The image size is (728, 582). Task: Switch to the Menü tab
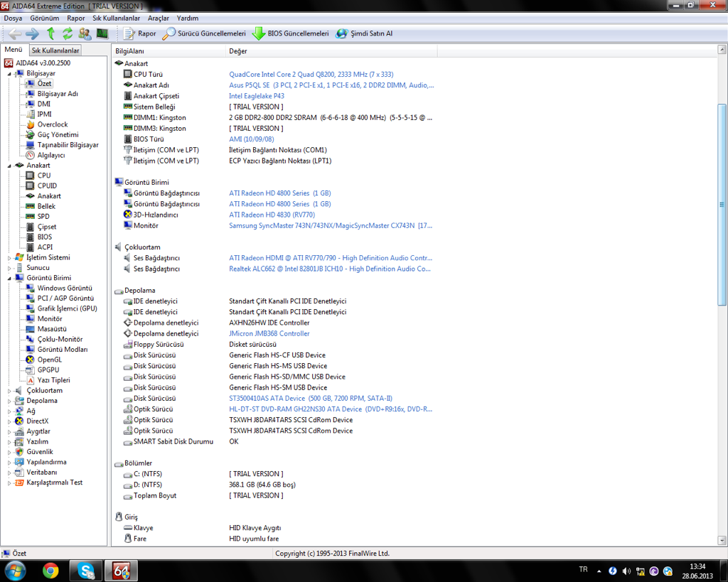pos(14,50)
